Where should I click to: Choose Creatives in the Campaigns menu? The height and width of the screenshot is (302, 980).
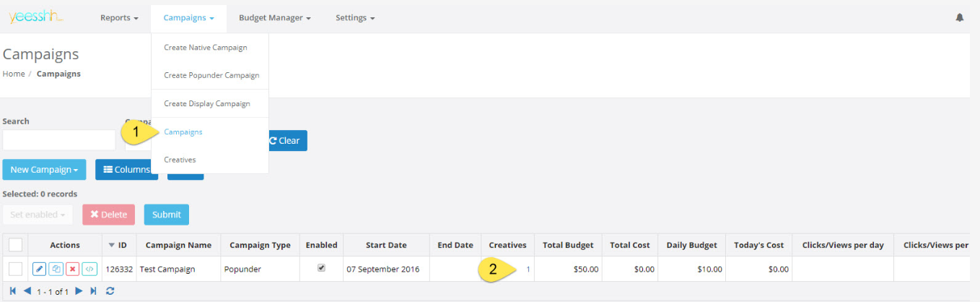(180, 160)
